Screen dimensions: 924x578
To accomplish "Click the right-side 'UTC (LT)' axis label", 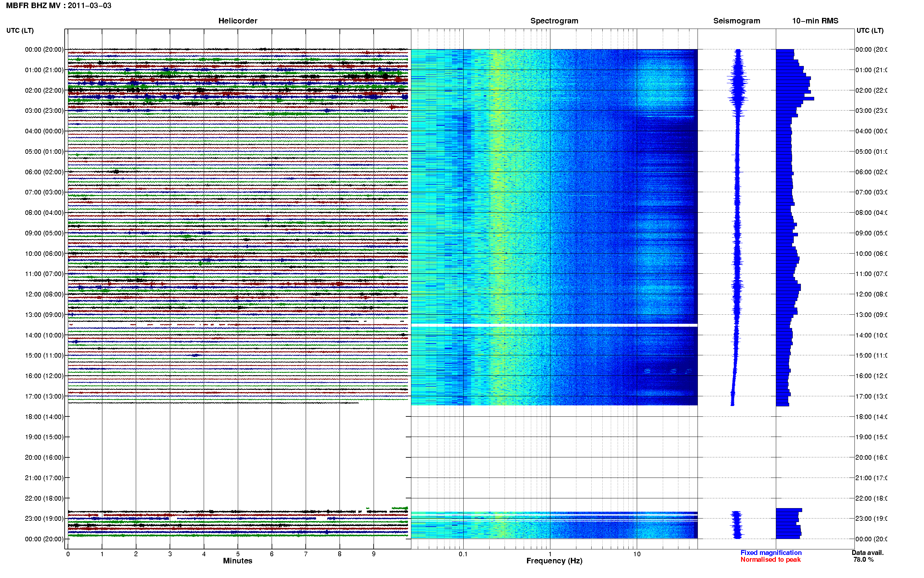I will pyautogui.click(x=870, y=31).
